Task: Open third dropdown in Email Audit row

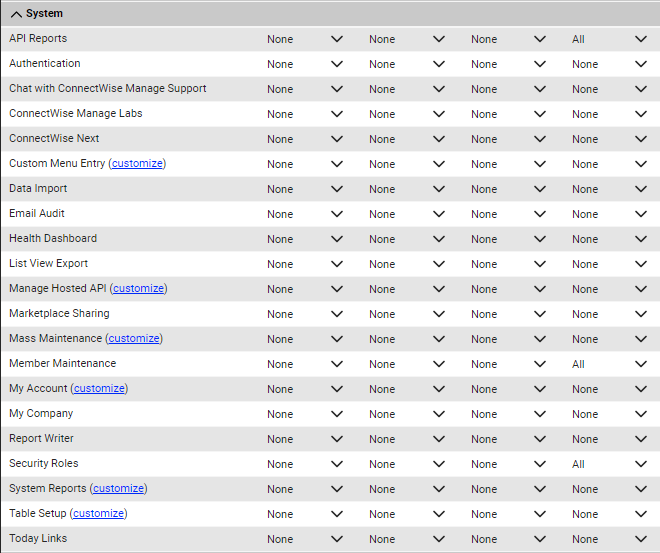Action: coord(508,214)
